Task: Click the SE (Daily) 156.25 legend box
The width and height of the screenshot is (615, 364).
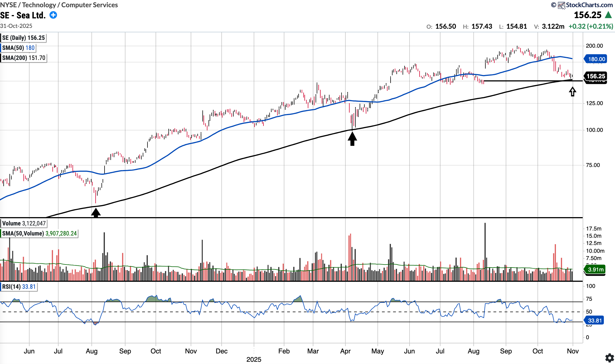Action: point(23,38)
